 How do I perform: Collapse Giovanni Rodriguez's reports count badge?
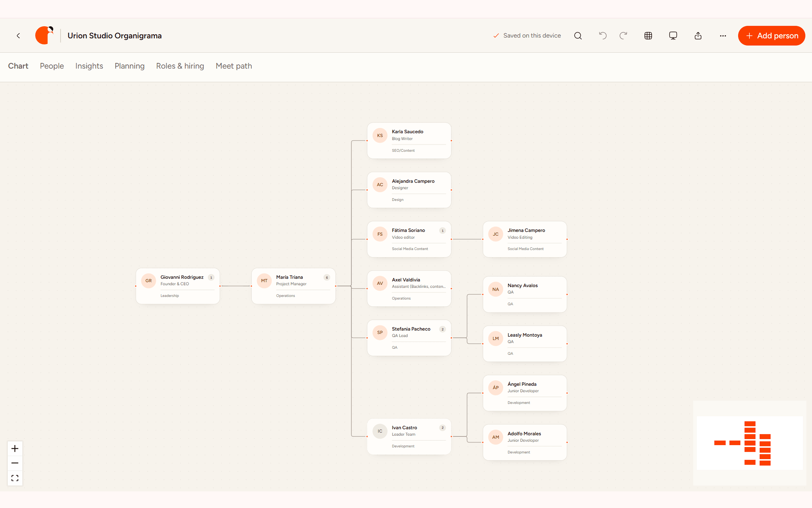tap(211, 277)
